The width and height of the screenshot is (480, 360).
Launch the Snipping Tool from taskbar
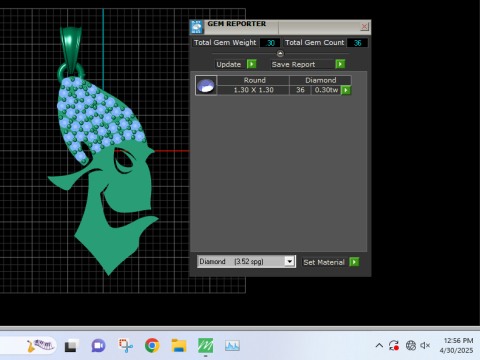pos(125,346)
